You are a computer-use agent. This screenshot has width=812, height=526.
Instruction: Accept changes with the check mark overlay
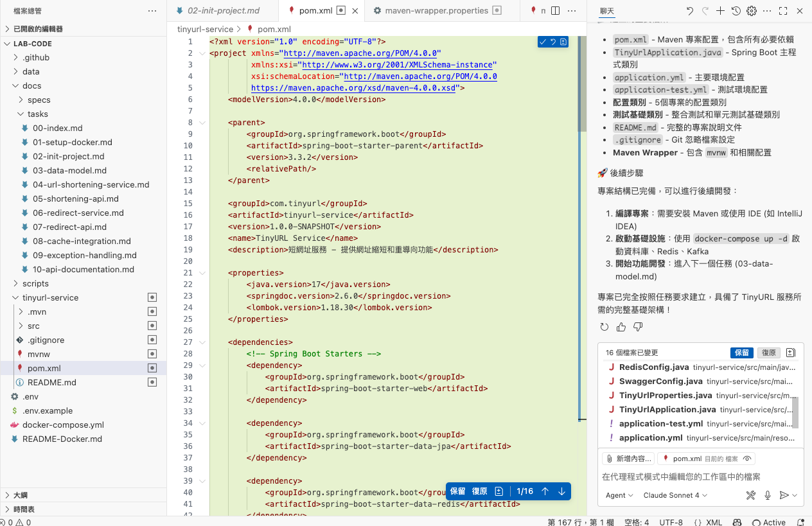click(x=544, y=41)
